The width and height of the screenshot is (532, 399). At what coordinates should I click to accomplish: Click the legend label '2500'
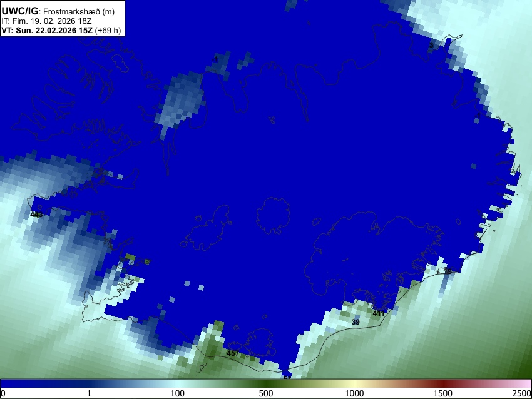522,393
